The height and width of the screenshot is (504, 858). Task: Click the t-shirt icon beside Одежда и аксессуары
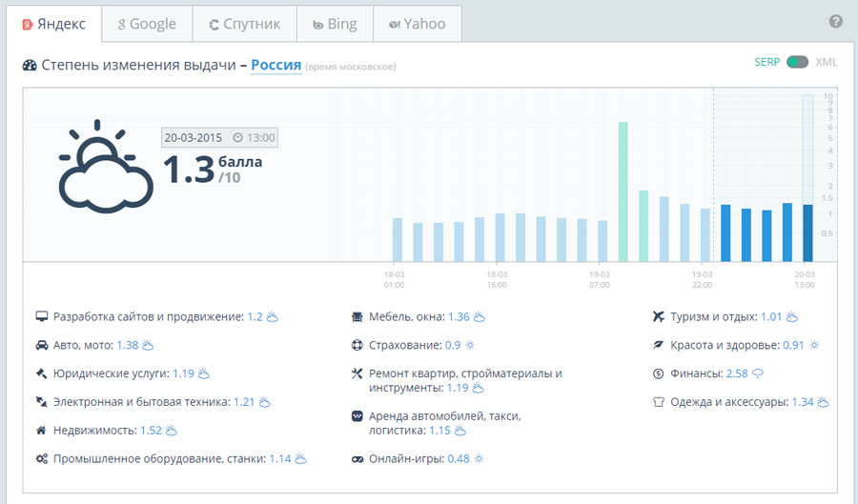(x=658, y=402)
